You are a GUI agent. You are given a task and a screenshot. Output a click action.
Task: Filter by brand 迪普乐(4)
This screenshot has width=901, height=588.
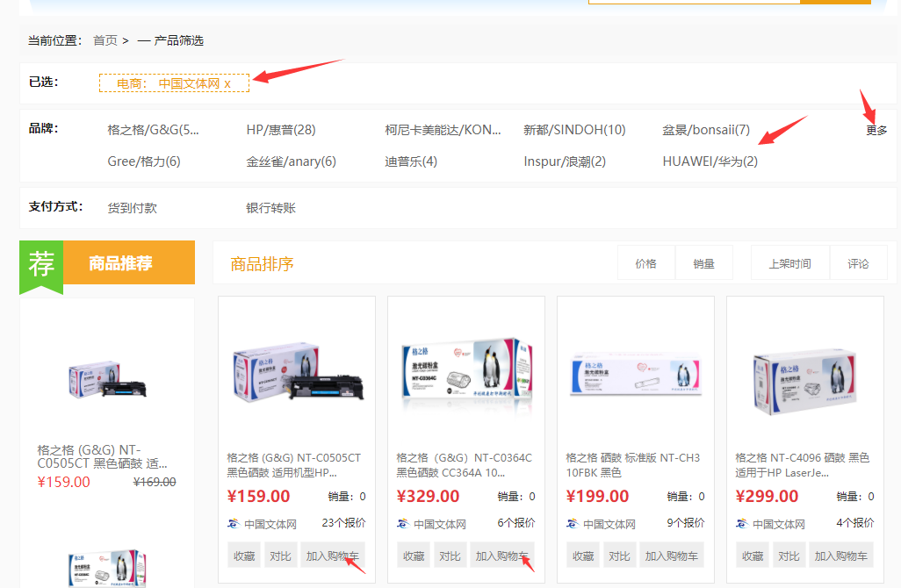point(411,162)
